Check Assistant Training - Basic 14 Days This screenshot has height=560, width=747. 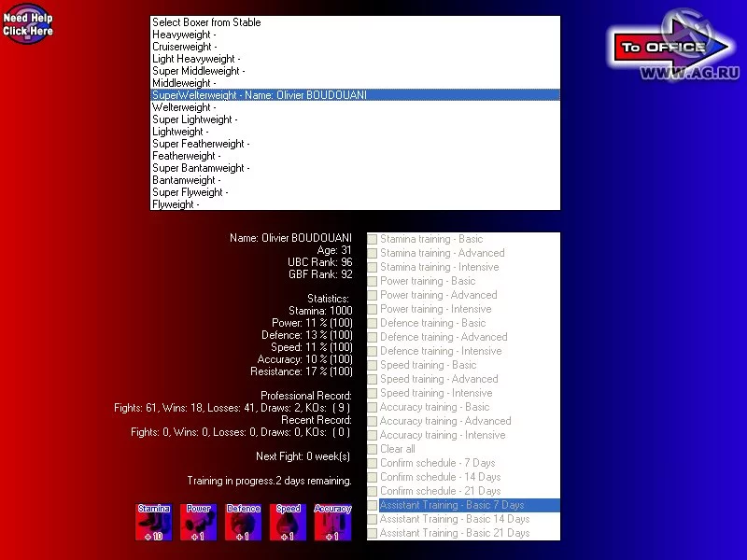point(373,519)
